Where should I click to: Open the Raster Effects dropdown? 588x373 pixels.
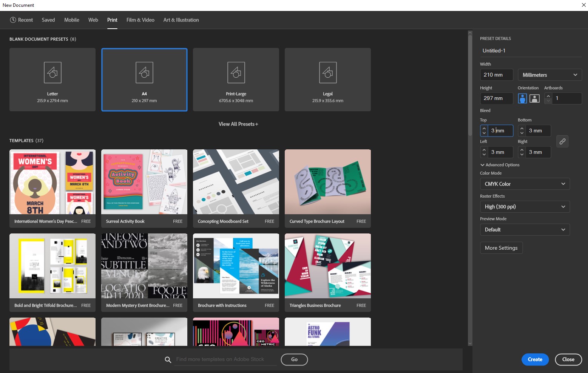point(525,206)
